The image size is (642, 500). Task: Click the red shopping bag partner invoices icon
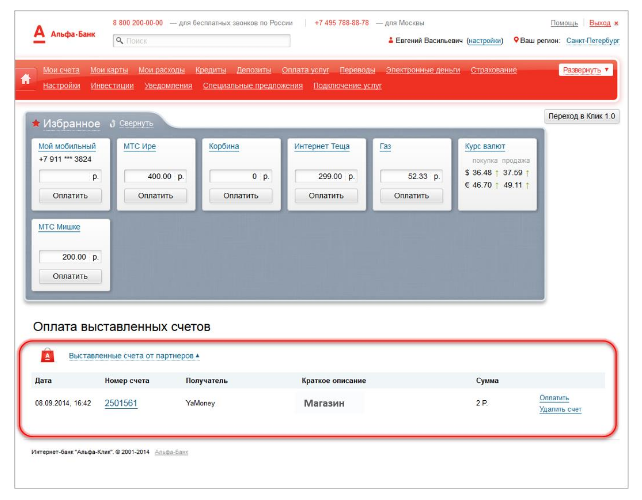pos(47,355)
